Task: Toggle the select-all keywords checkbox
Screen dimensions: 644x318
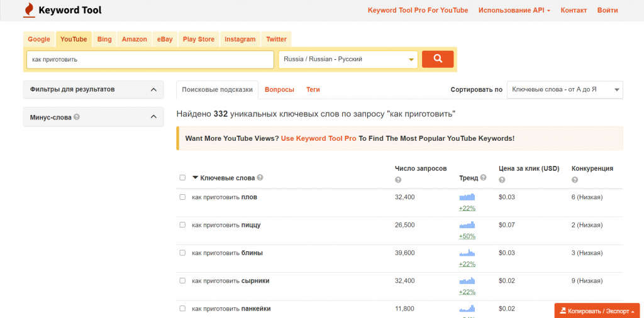Action: tap(182, 178)
